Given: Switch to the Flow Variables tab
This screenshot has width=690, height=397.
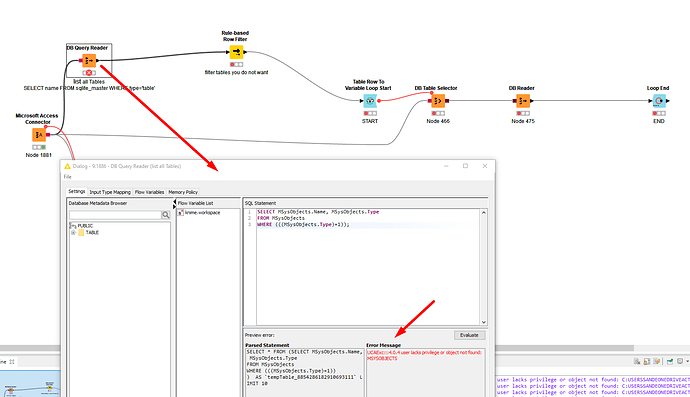Looking at the screenshot, I should click(149, 192).
